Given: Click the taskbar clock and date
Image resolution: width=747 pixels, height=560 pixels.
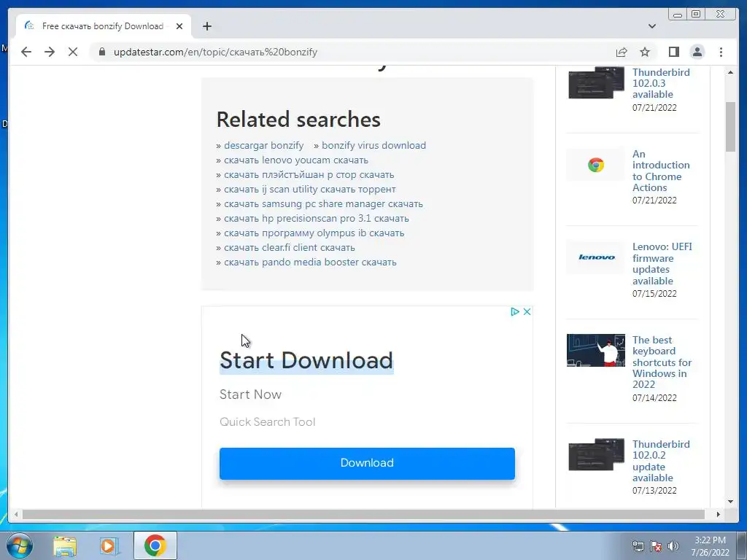Looking at the screenshot, I should [x=710, y=546].
